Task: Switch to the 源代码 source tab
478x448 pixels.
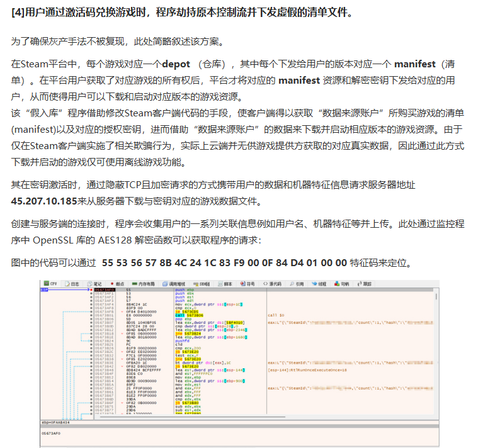Action: tap(272, 284)
